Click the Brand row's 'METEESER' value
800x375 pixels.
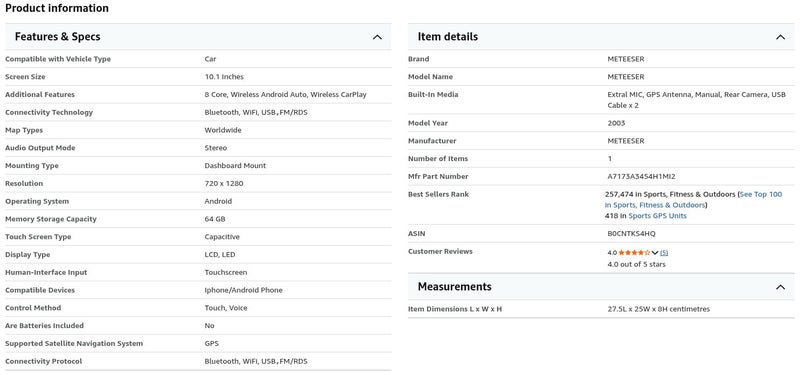tap(626, 59)
